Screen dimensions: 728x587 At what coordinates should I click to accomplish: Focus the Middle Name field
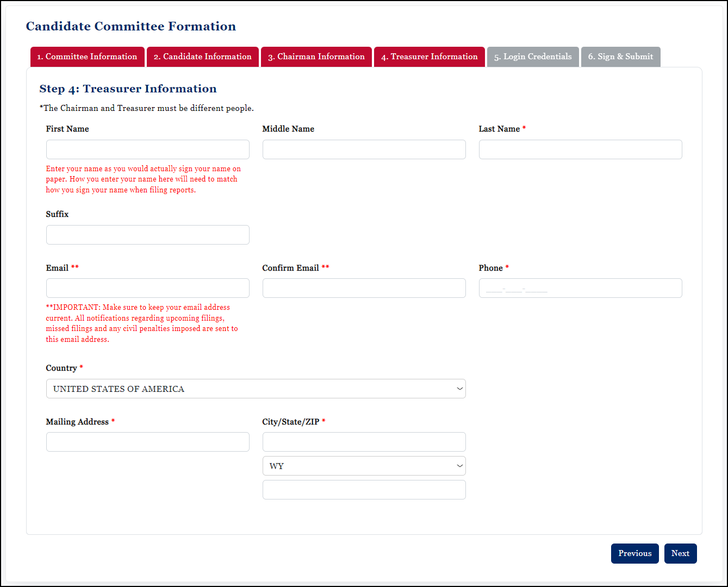[x=364, y=149]
